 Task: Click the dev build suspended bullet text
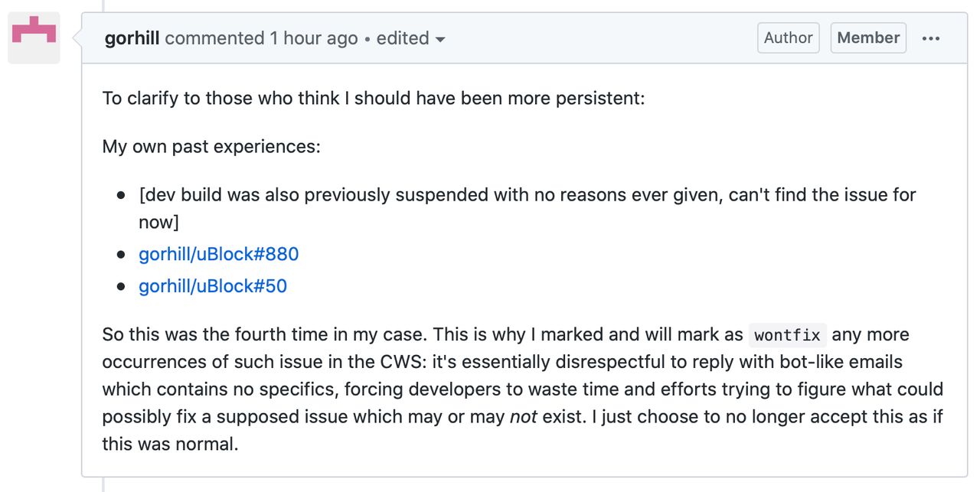click(528, 208)
